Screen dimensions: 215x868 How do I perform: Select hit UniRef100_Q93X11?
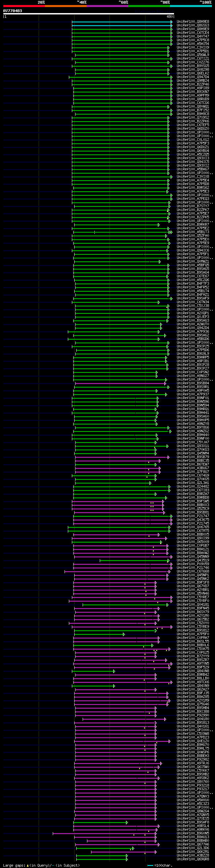click(x=193, y=446)
